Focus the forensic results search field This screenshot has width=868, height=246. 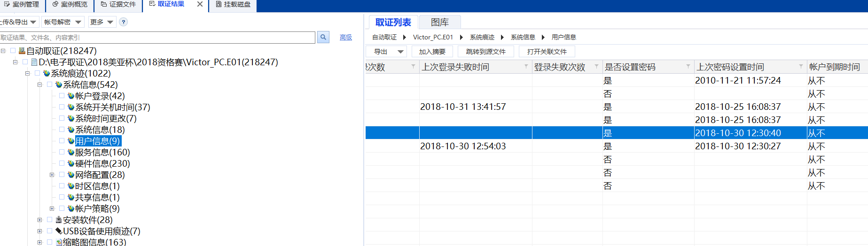[x=157, y=38]
